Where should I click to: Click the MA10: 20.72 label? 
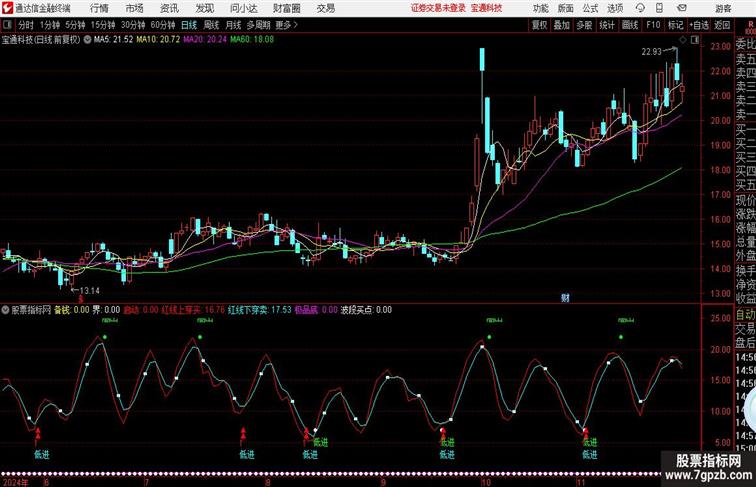coord(158,40)
